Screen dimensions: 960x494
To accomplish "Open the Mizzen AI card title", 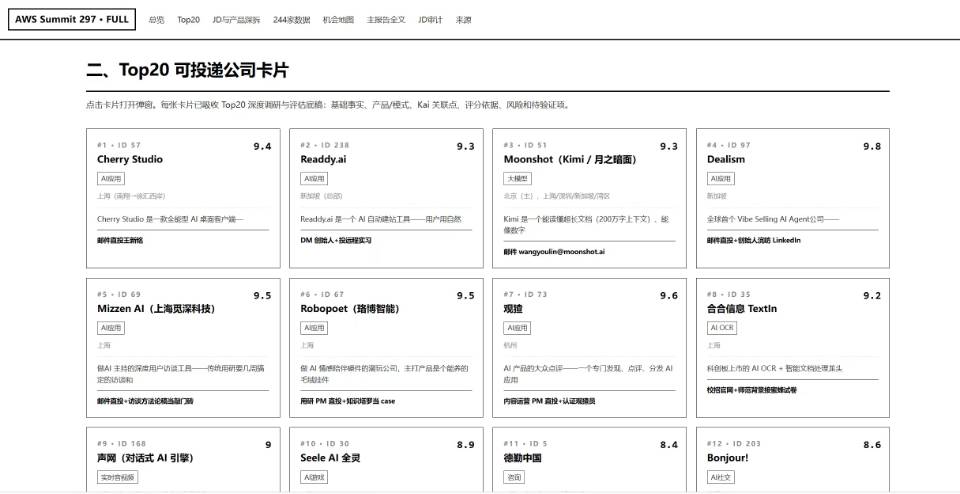I will [x=156, y=309].
